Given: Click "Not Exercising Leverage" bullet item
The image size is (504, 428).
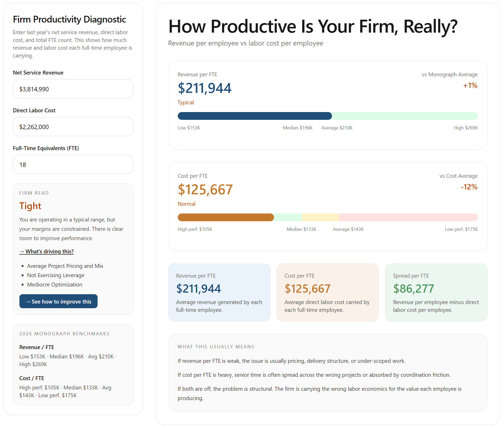Looking at the screenshot, I should [56, 275].
